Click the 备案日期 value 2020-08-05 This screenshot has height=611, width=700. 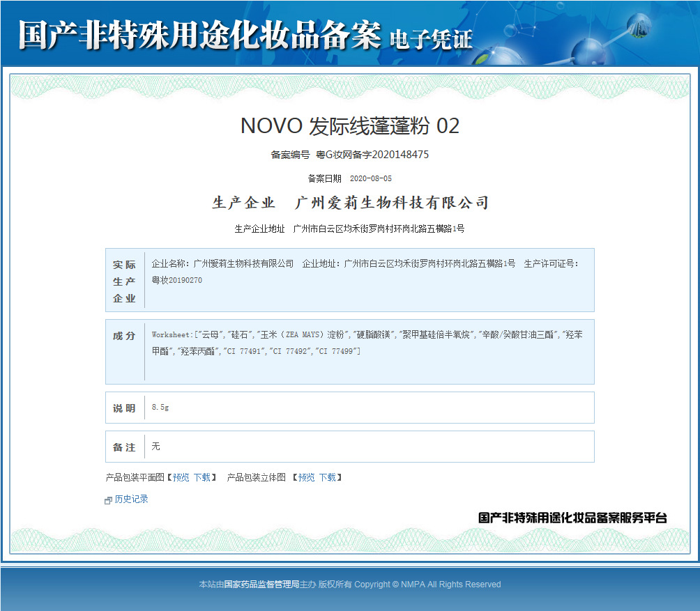[x=370, y=178]
